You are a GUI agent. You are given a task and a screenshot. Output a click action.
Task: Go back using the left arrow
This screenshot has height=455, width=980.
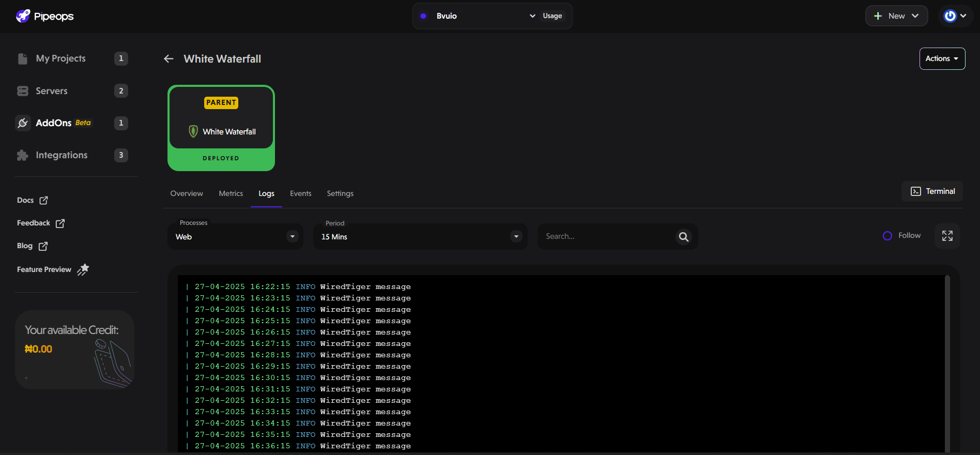pos(169,59)
